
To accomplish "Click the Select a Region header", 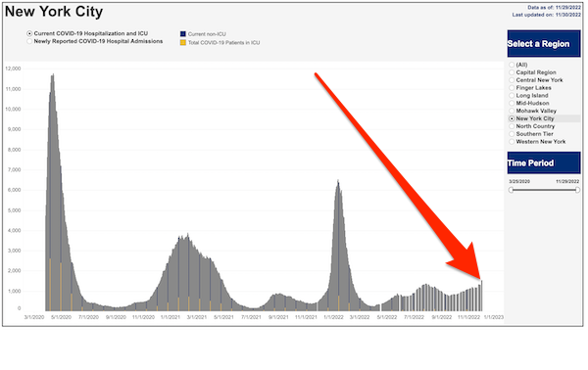I will (x=544, y=44).
